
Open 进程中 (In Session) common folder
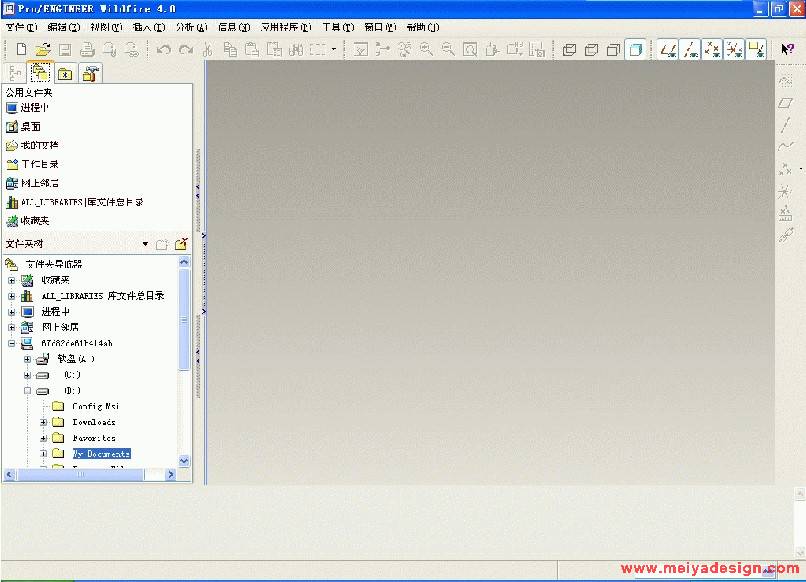27,108
